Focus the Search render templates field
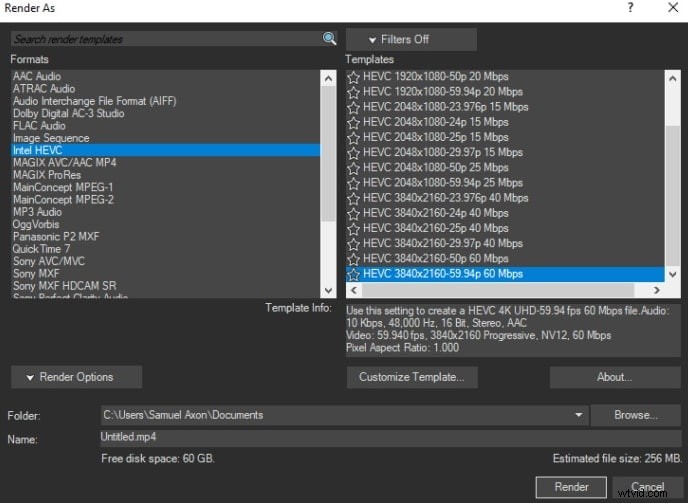Screen dimensions: 688x503 click(x=167, y=39)
